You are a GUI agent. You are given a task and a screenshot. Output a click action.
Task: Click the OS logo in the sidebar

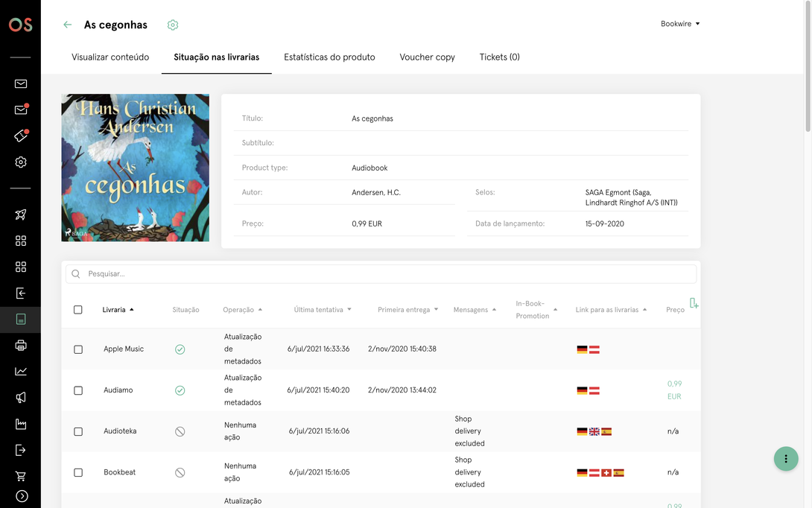[x=20, y=25]
